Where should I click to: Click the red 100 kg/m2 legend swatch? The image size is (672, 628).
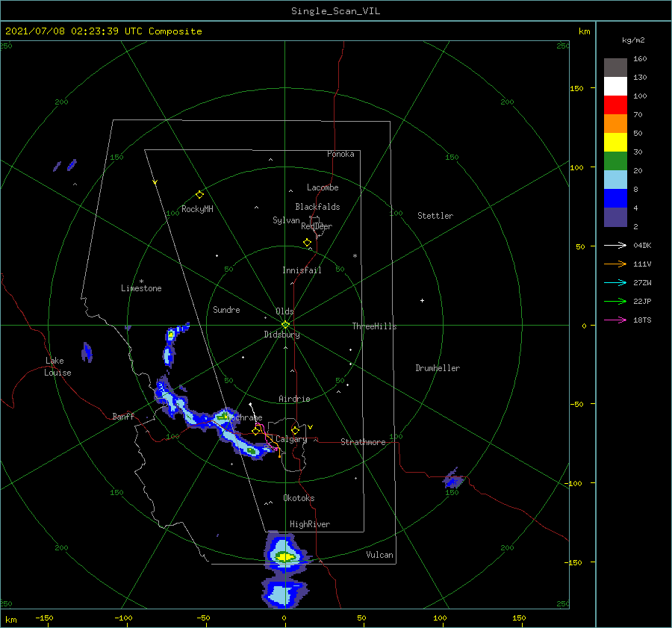click(x=615, y=105)
